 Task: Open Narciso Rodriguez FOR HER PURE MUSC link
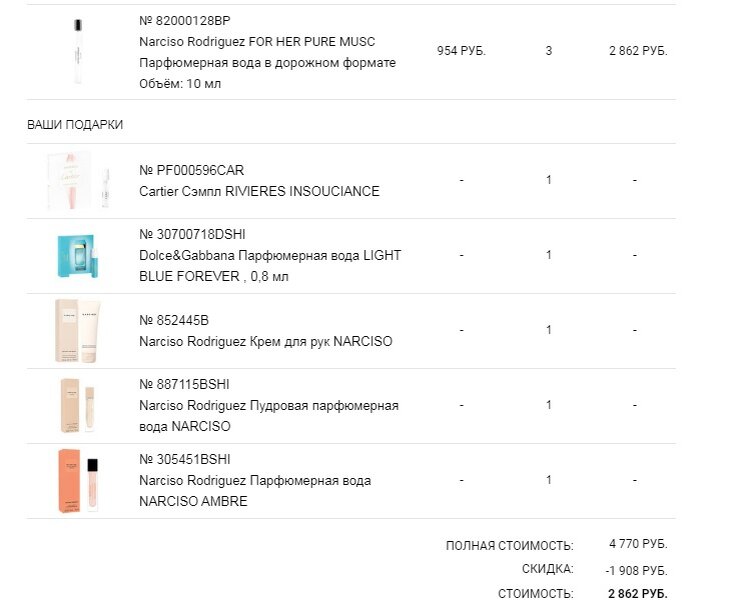pyautogui.click(x=257, y=41)
